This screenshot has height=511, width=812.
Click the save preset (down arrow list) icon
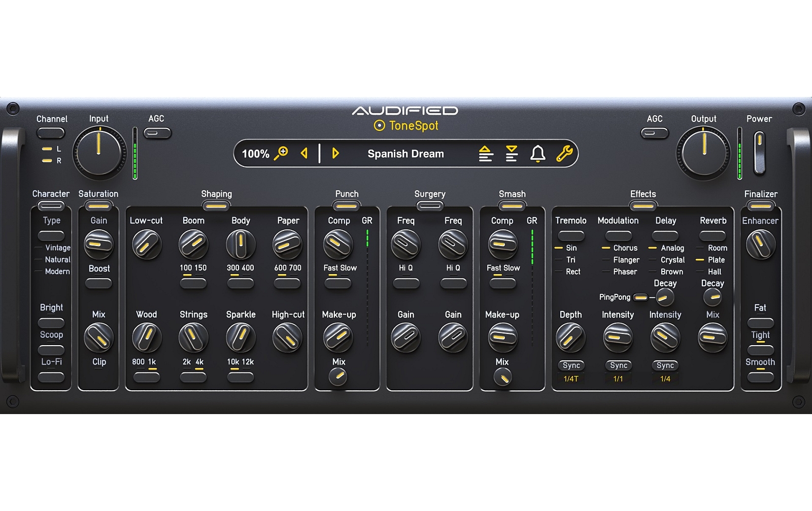click(512, 153)
